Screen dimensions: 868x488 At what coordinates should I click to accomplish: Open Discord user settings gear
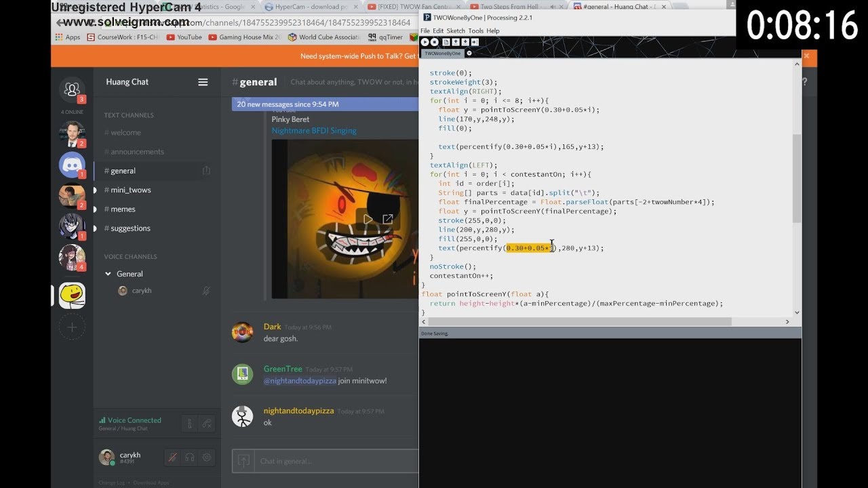(x=207, y=457)
